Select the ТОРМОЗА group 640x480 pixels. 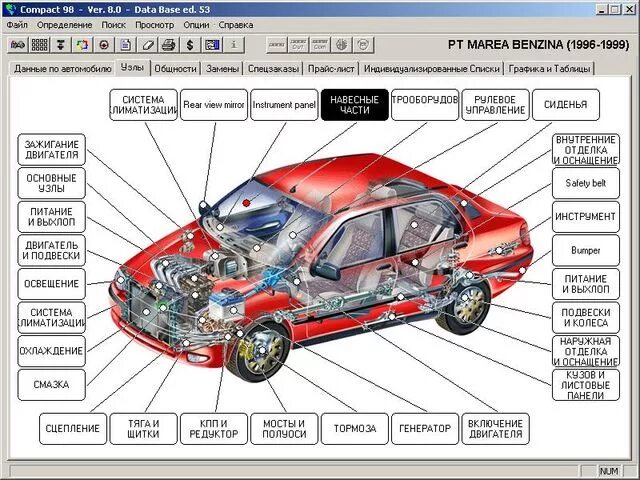pyautogui.click(x=355, y=429)
